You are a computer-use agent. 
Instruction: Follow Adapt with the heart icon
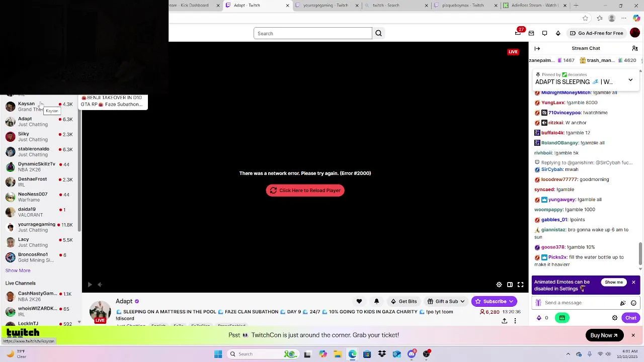[359, 301]
